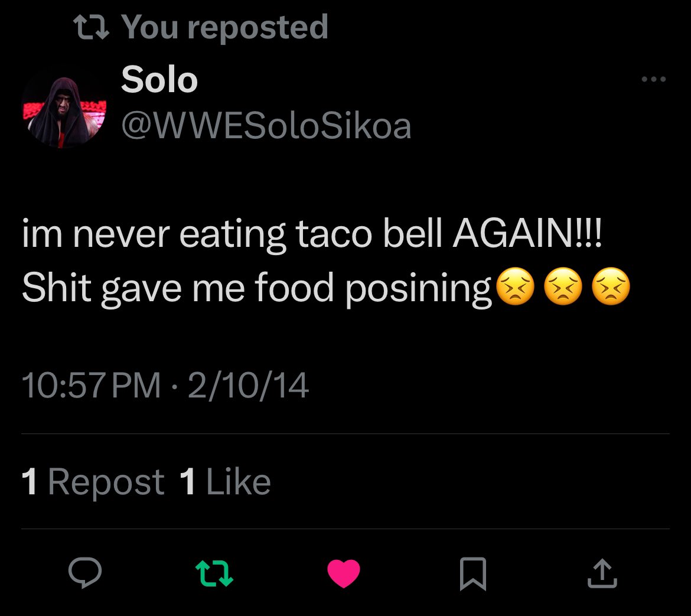Click the repost arrows beside "You reposted"
The height and width of the screenshot is (616, 691).
(89, 27)
